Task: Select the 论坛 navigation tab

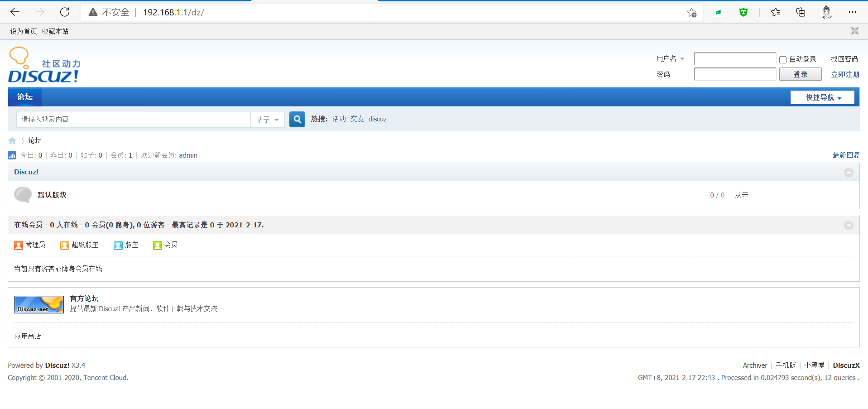Action: coord(25,97)
